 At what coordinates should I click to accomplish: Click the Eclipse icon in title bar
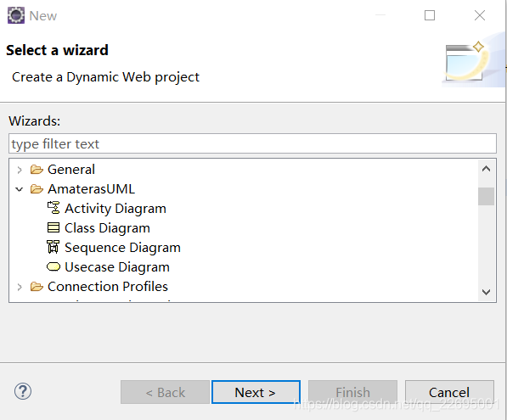pyautogui.click(x=16, y=15)
